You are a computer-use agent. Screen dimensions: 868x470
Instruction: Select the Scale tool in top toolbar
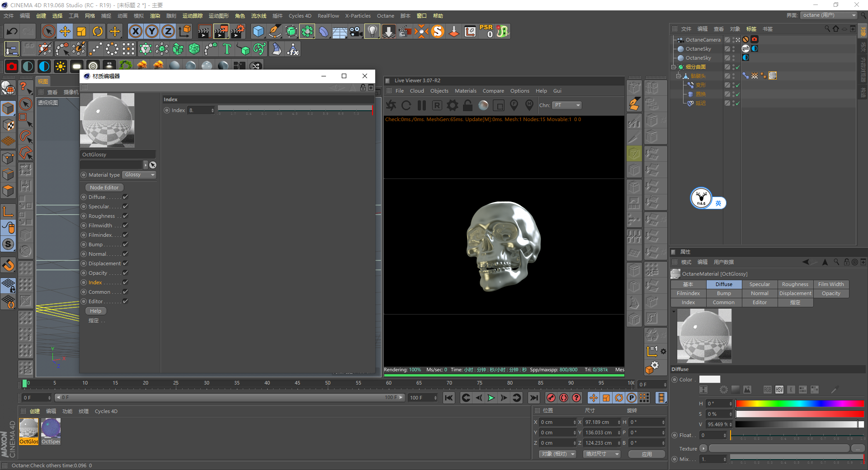[81, 31]
